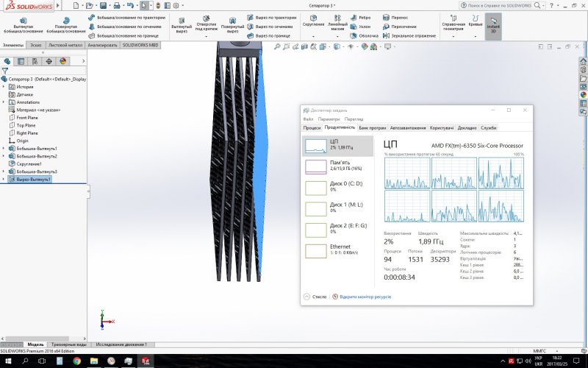Select the Скругление fillet tool
The height and width of the screenshot is (368, 588).
pos(313,21)
